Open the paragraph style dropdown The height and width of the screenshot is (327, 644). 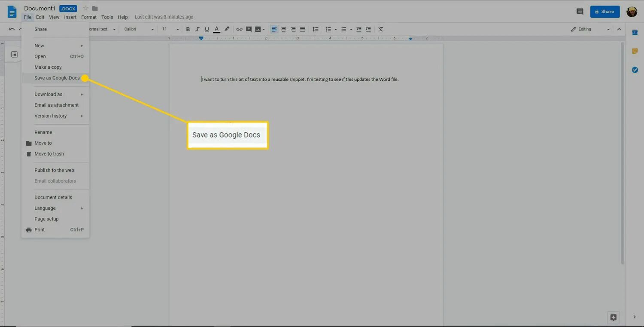coord(102,29)
